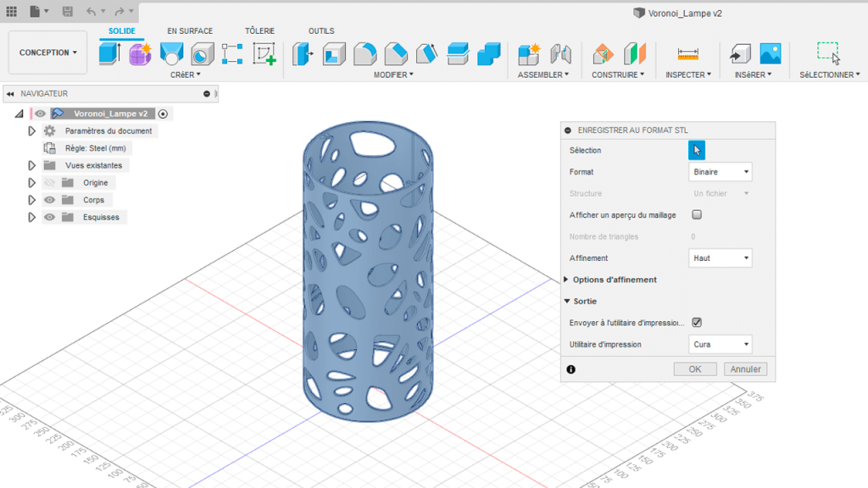Select the Create Sketch tool
Image resolution: width=868 pixels, height=488 pixels.
pos(264,54)
